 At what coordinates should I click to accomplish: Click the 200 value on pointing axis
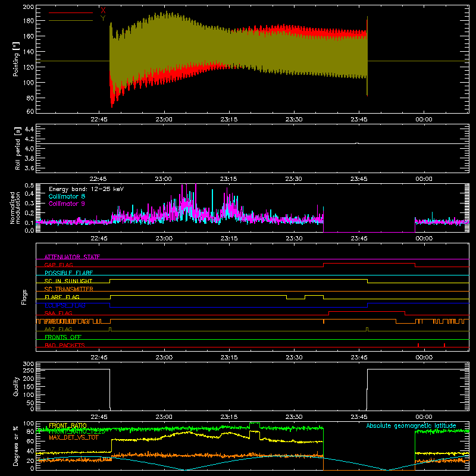pos(29,7)
